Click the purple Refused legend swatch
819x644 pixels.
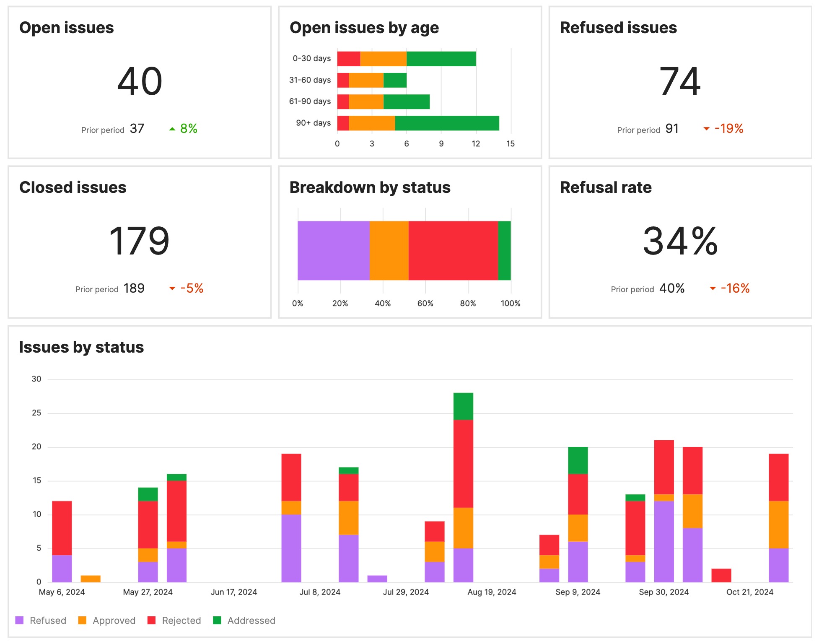pyautogui.click(x=19, y=621)
